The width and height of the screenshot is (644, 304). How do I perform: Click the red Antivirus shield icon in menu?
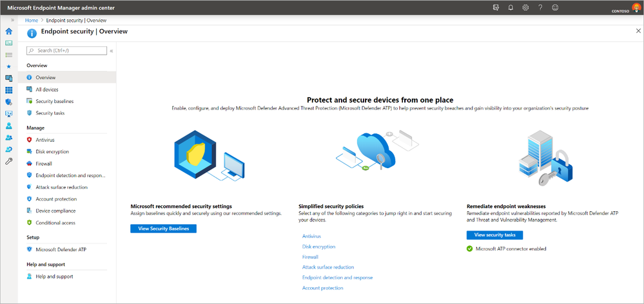[x=29, y=140]
